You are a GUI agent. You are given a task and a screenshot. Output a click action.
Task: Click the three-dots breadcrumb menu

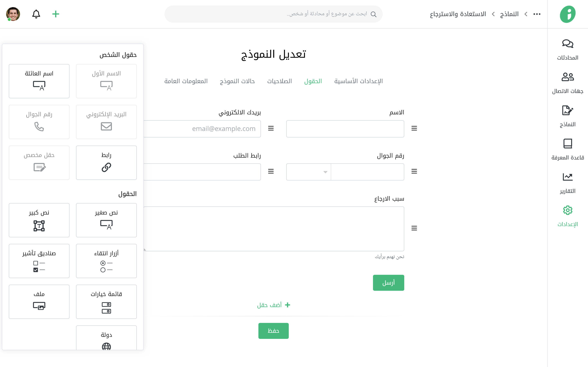537,14
